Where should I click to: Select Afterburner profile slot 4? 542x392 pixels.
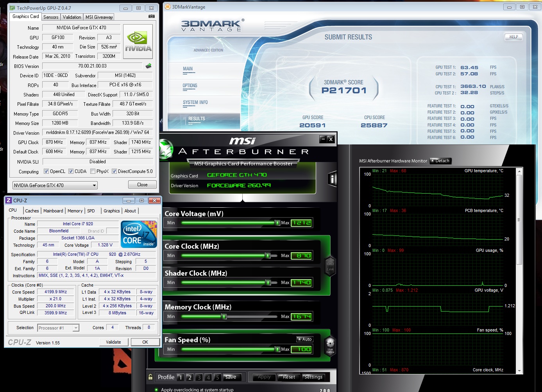[208, 377]
